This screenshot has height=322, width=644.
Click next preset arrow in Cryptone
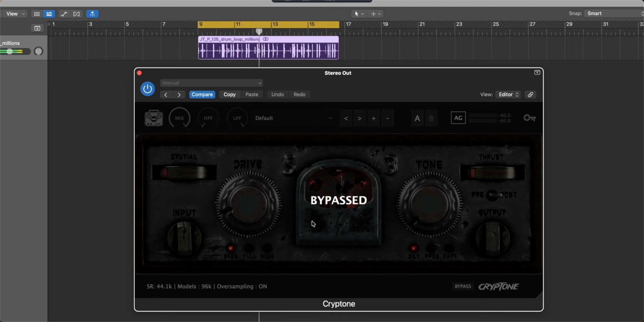click(x=359, y=118)
